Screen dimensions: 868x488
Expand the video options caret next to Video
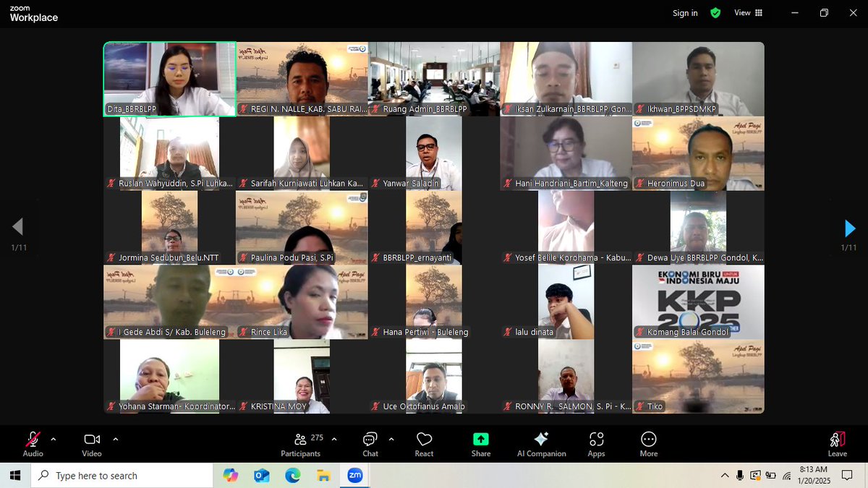tap(115, 439)
